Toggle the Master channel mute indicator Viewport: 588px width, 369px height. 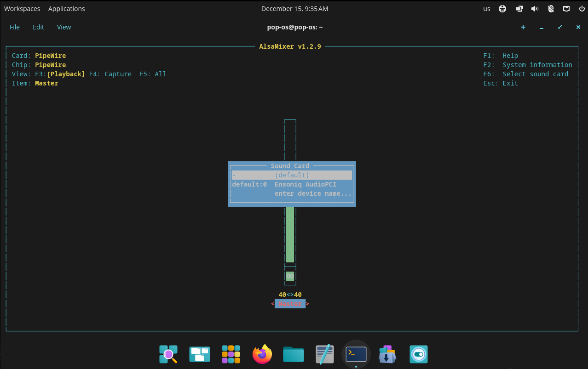click(x=290, y=276)
